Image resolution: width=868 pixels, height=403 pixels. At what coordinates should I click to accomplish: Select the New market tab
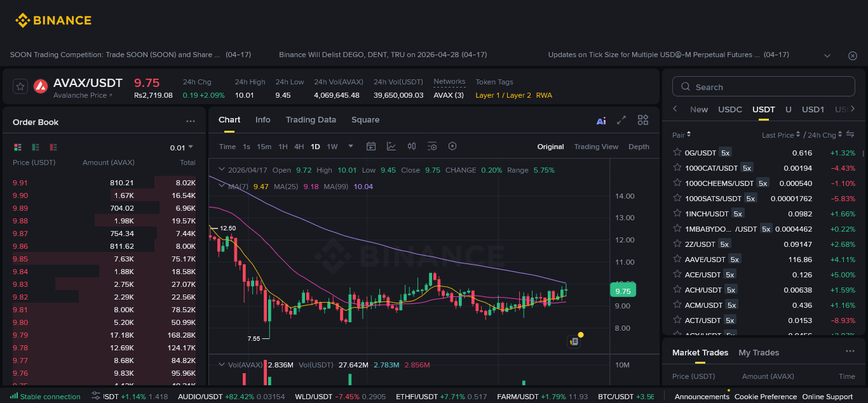(x=699, y=109)
